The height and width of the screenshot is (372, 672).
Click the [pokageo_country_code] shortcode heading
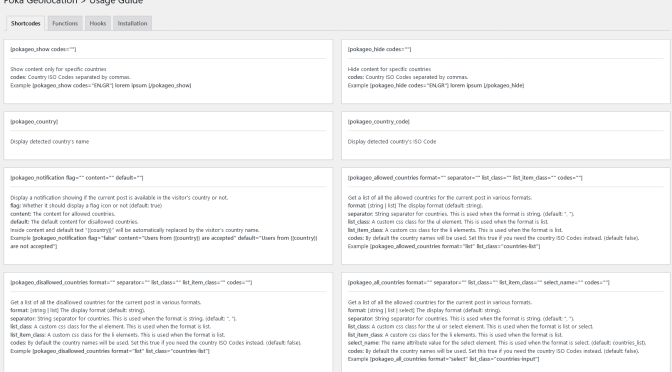378,122
